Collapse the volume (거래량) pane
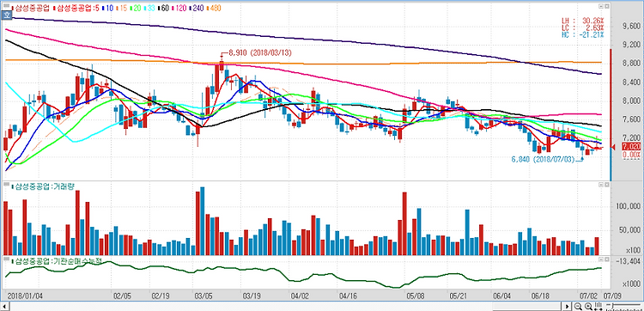Viewport: 644px width, 311px height. coord(601,185)
